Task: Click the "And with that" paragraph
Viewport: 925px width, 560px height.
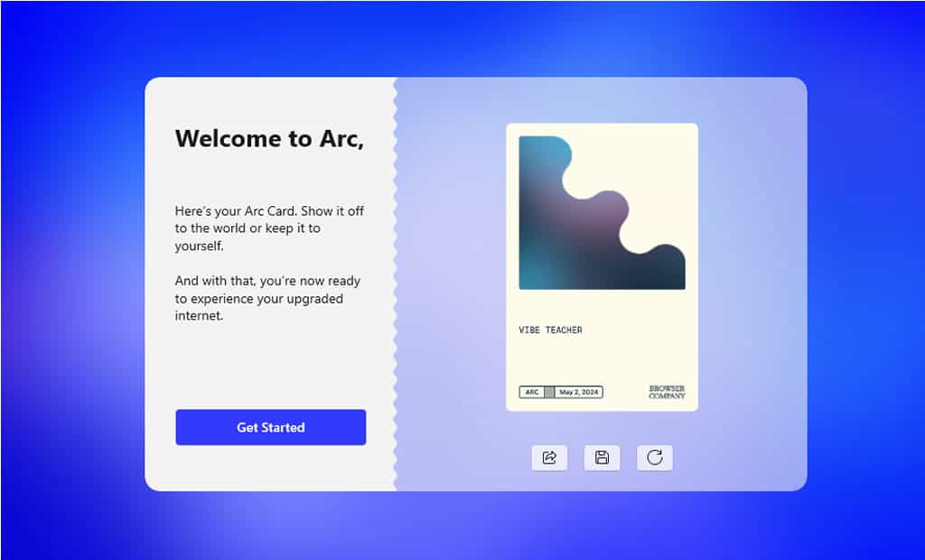Action: (267, 298)
